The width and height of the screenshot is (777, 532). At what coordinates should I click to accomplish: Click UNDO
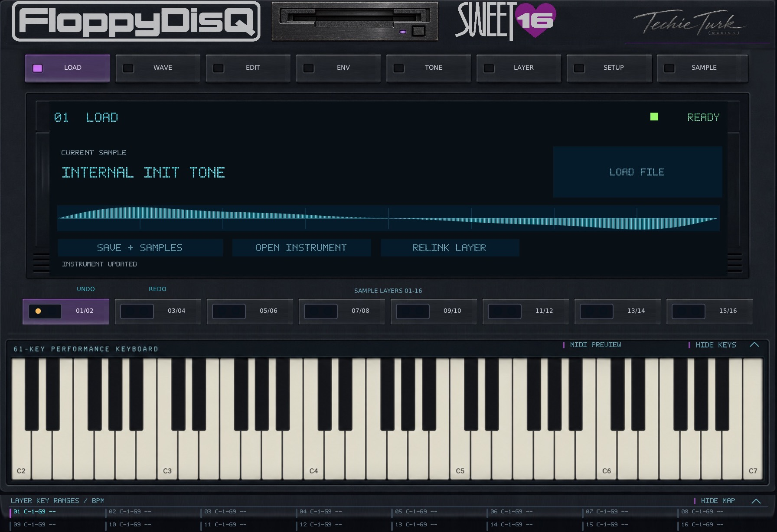tap(86, 289)
